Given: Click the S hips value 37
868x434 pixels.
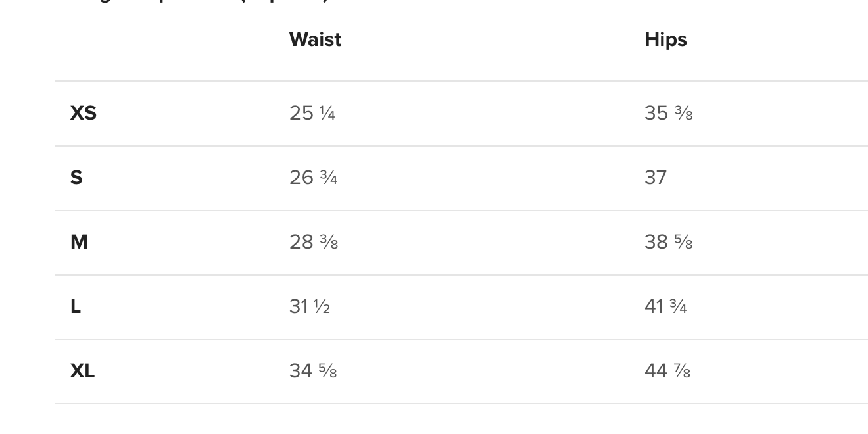Looking at the screenshot, I should coord(656,178).
